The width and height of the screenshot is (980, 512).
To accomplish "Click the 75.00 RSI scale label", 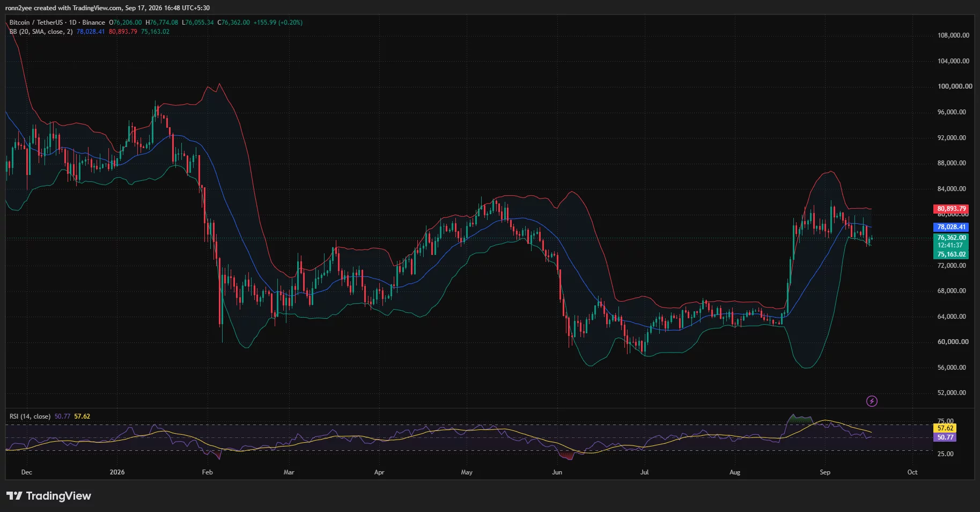I will [x=946, y=421].
